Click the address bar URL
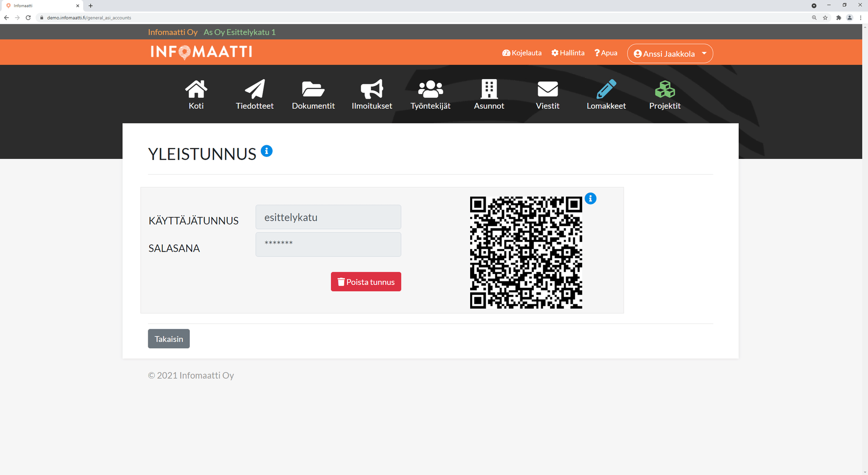This screenshot has height=475, width=868. point(89,18)
